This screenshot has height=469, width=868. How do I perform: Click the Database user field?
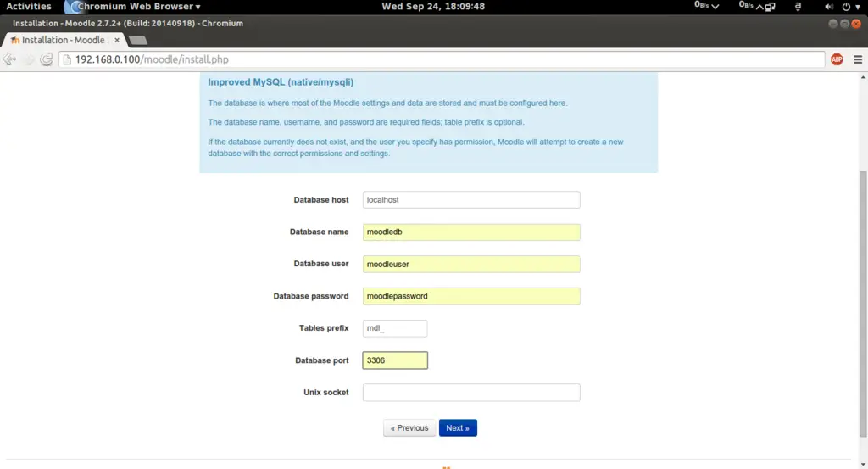point(471,264)
